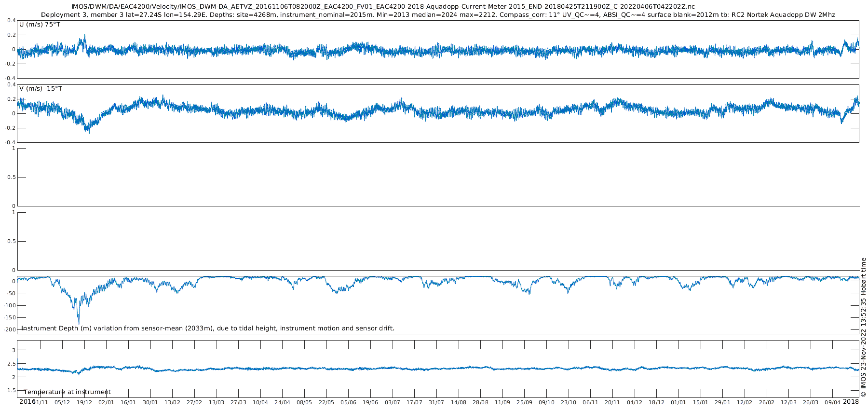Click the 13/02 date tick label

point(172,402)
